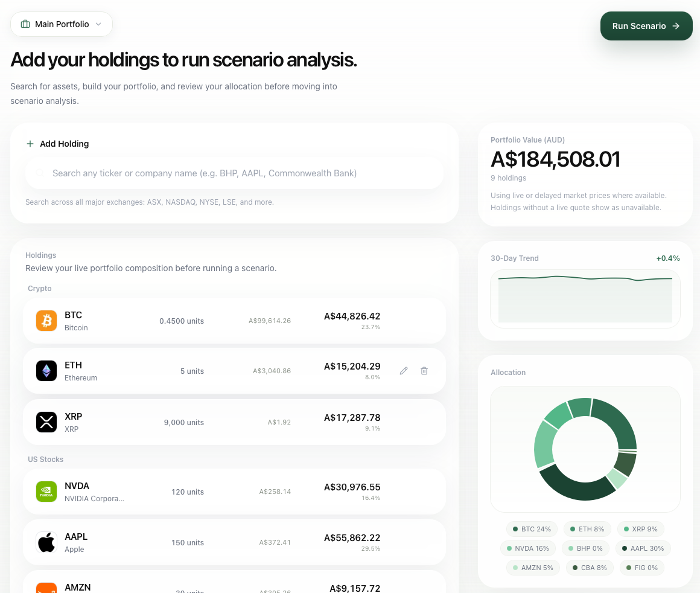This screenshot has height=593, width=700.
Task: Click the ticker search input field
Action: coord(234,173)
